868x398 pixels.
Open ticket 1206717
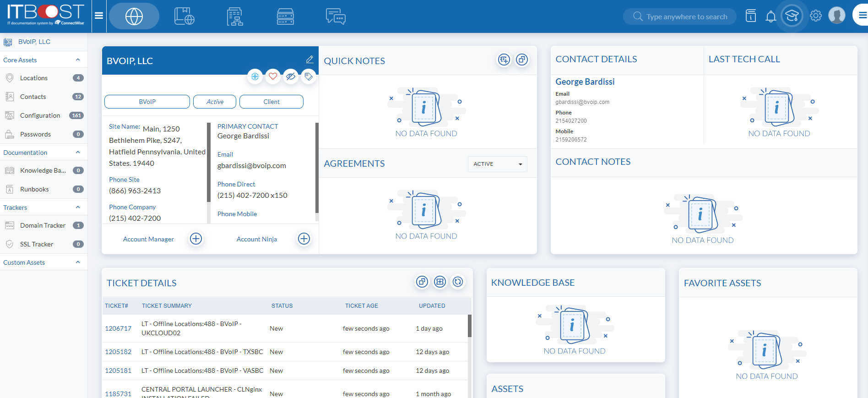(x=118, y=328)
